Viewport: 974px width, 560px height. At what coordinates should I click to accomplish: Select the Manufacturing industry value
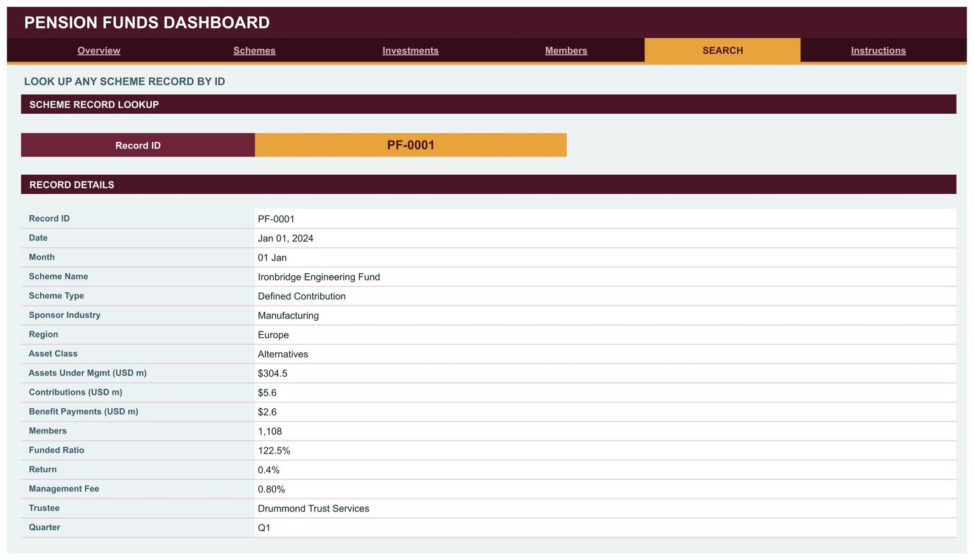289,316
